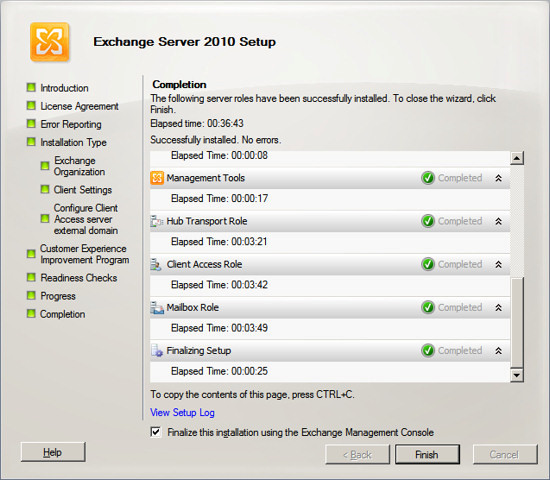The height and width of the screenshot is (480, 550).
Task: Click the Management Tools orange icon
Action: pyautogui.click(x=157, y=178)
